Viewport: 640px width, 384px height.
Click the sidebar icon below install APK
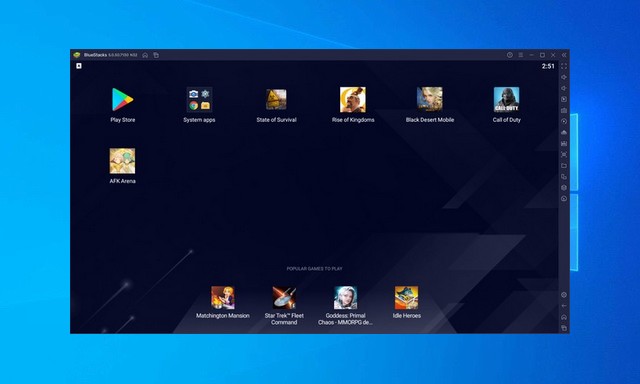564,144
